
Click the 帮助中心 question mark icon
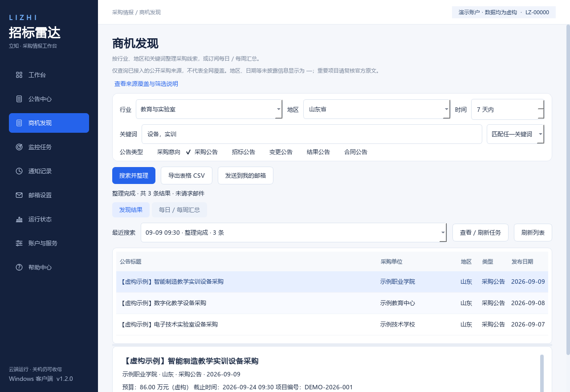19,267
